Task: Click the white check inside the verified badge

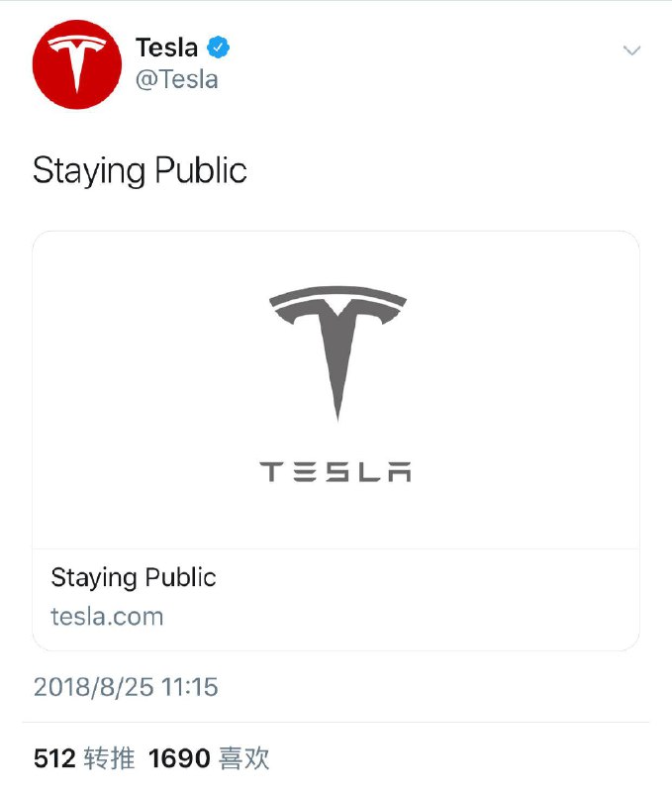Action: click(x=218, y=48)
